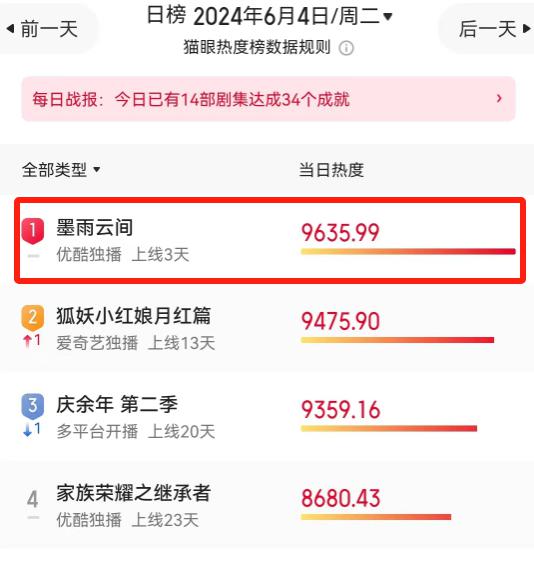Click the 9635.99 heat progress bar
This screenshot has height=562, width=534.
[x=408, y=252]
